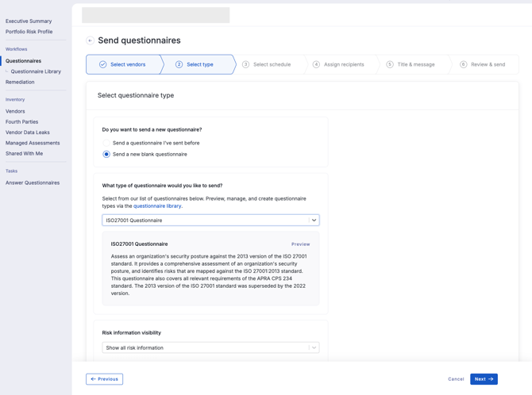The height and width of the screenshot is (395, 532).
Task: Cancel sending the questionnaire
Action: [456, 379]
